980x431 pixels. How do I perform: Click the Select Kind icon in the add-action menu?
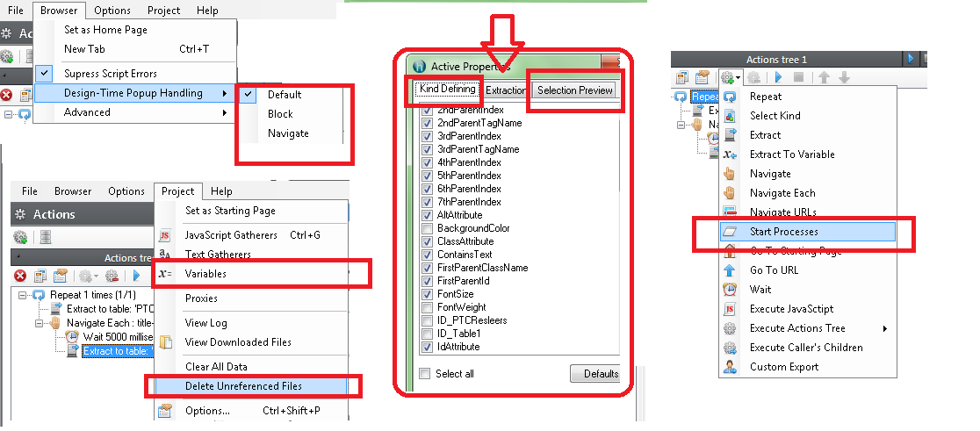(x=730, y=116)
